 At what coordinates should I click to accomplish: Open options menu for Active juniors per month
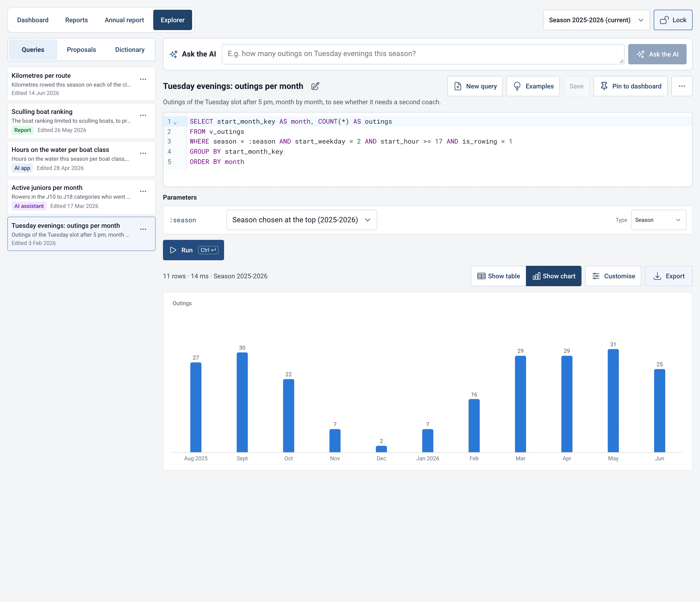[143, 191]
